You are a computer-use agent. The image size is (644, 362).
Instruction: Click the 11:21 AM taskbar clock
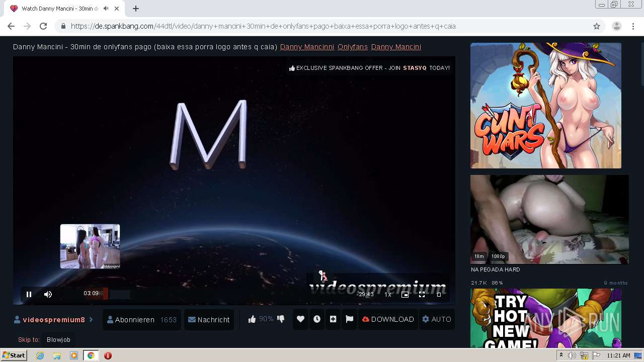[618, 355]
